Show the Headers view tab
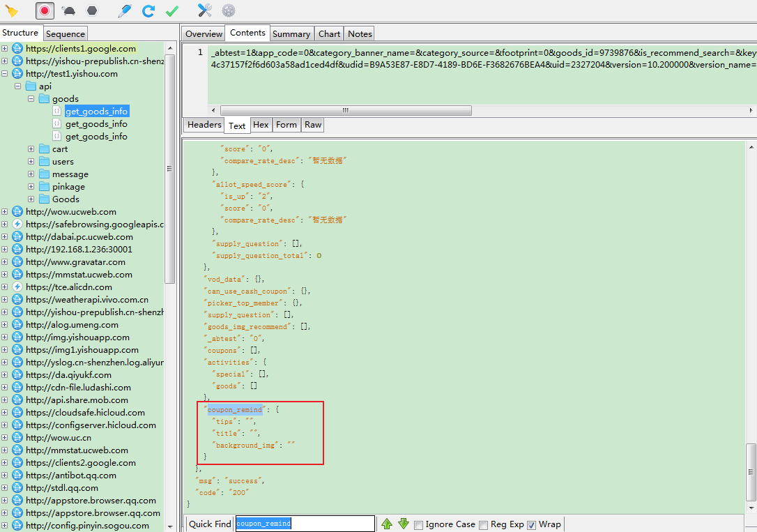The height and width of the screenshot is (532, 757). [204, 125]
